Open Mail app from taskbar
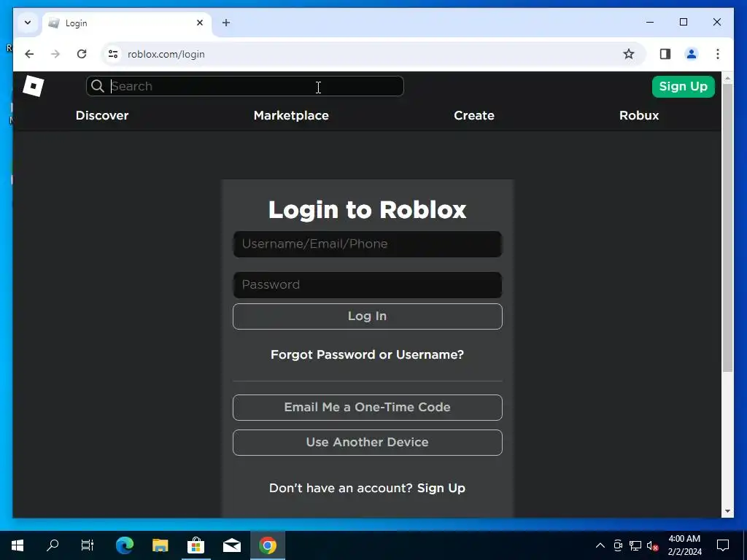The height and width of the screenshot is (560, 747). (x=231, y=545)
